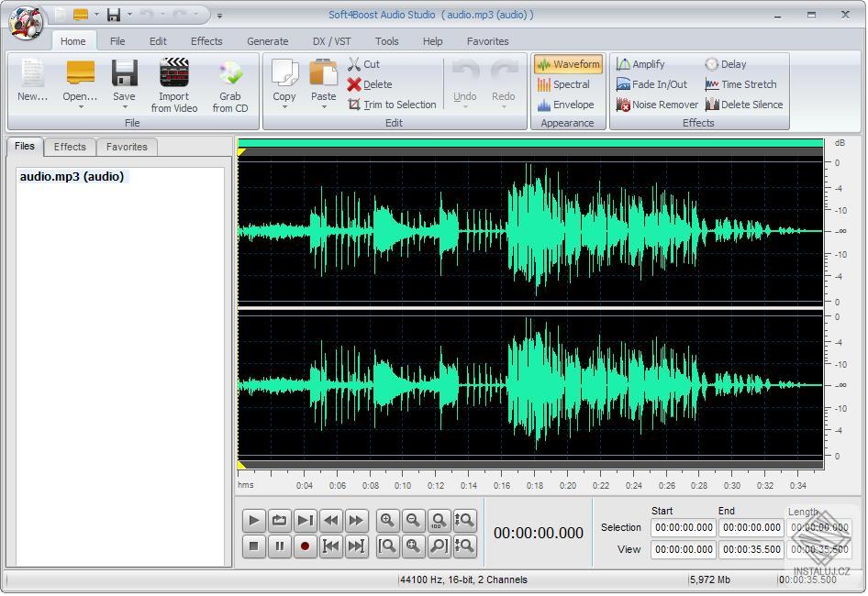Viewport: 868px width, 596px height.
Task: Select audio.mp3 in the Files list
Action: (72, 176)
